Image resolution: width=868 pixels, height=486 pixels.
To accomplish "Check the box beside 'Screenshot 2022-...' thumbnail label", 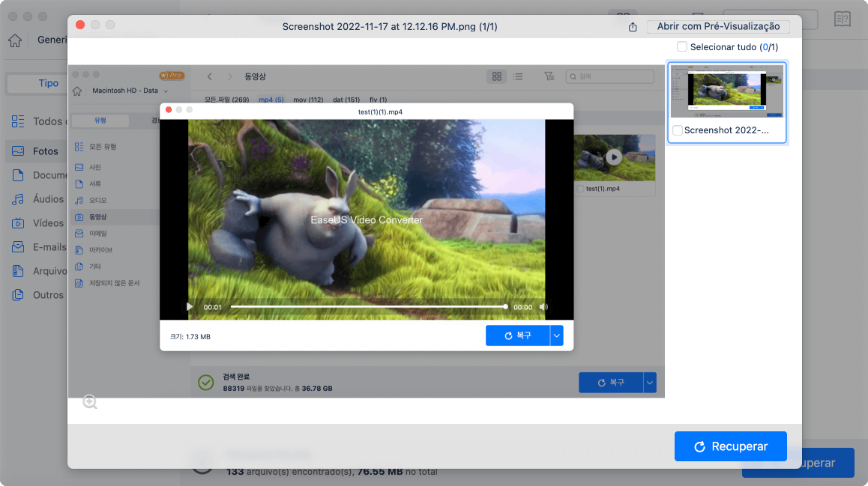I will pyautogui.click(x=677, y=130).
